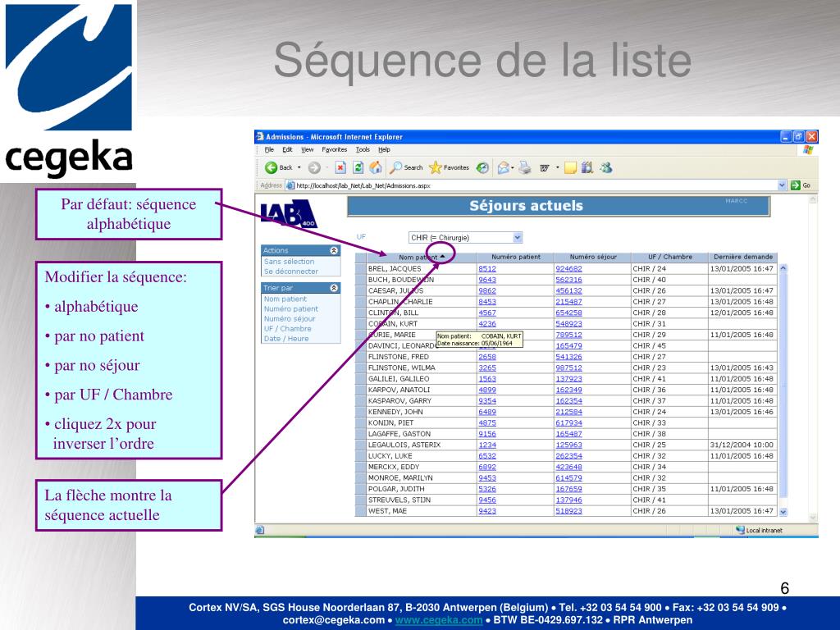The image size is (840, 630).
Task: Click the IE Back button
Action: (279, 167)
